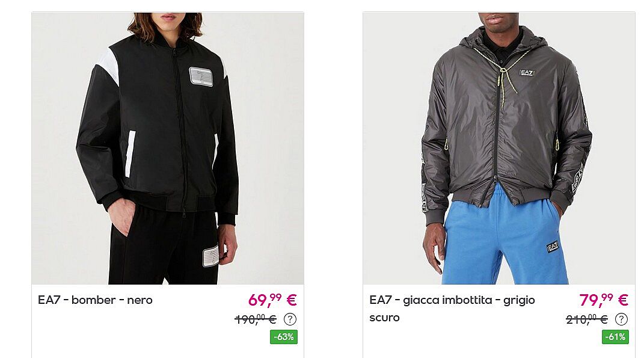Click the crossed-out 190,00 € original price
644x358 pixels.
coord(256,319)
